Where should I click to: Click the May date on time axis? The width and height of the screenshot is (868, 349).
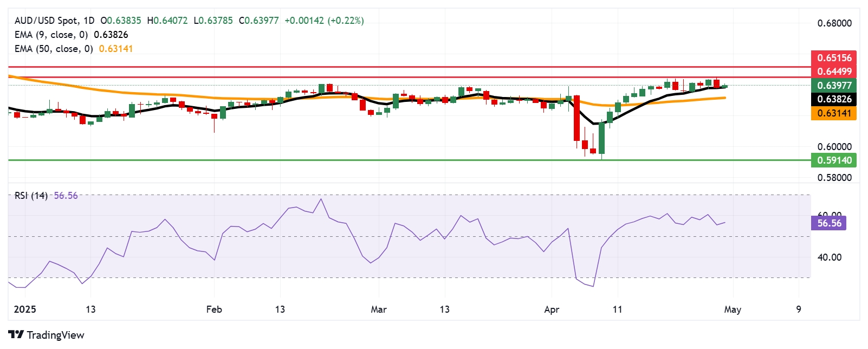point(733,309)
